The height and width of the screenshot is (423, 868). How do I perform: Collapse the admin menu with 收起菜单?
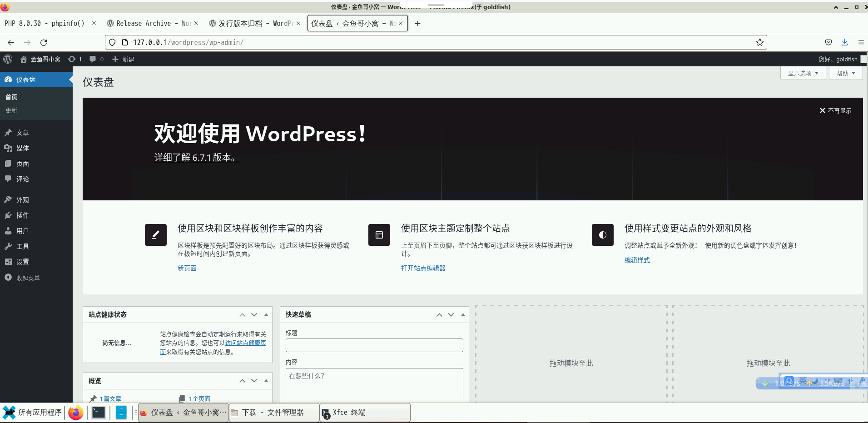[x=27, y=278]
